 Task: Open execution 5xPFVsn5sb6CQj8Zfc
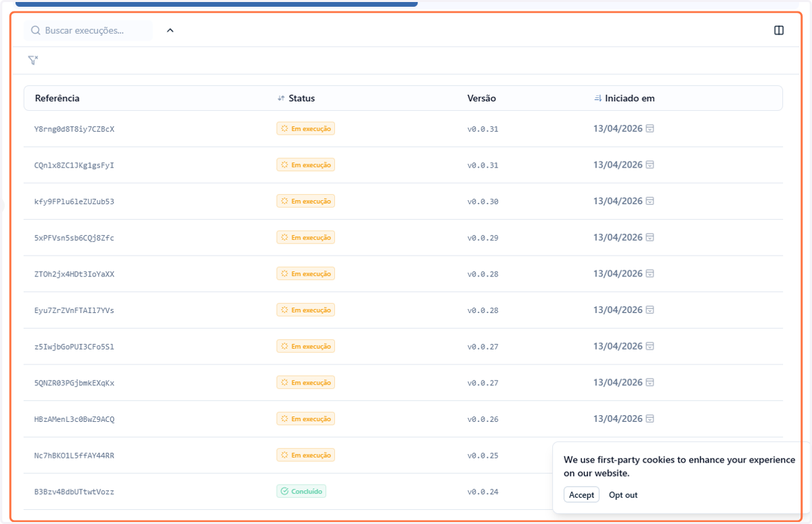click(74, 238)
